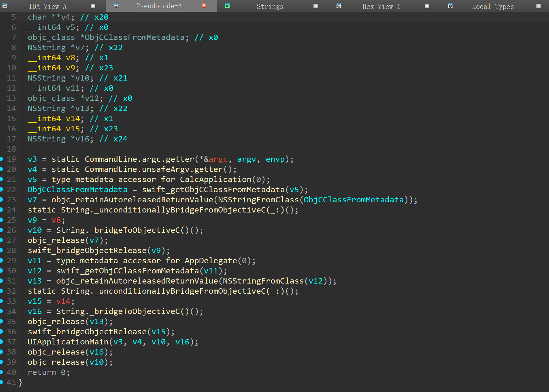Image resolution: width=549 pixels, height=392 pixels.
Task: Click the UIApplicationMain function call
Action: coord(68,342)
